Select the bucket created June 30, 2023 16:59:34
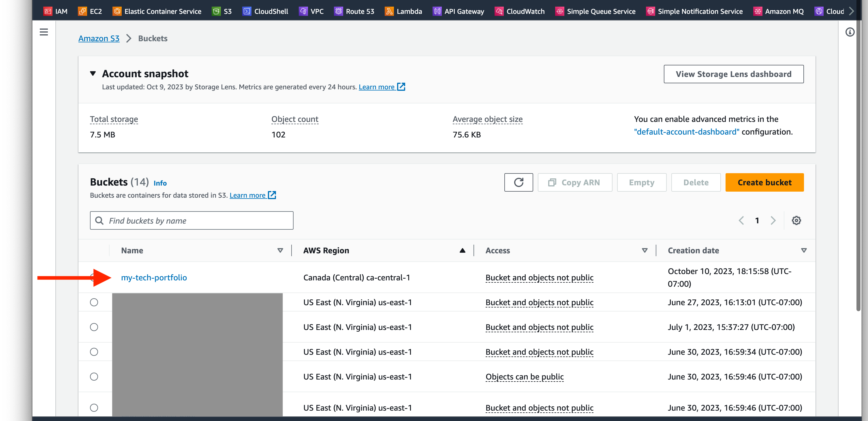This screenshot has width=868, height=421. click(94, 352)
